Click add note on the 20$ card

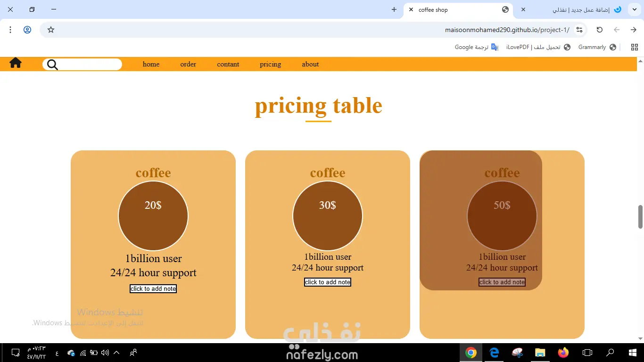153,288
